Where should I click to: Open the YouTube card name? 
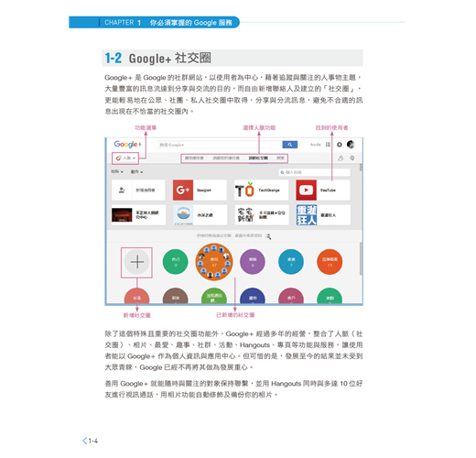(328, 190)
